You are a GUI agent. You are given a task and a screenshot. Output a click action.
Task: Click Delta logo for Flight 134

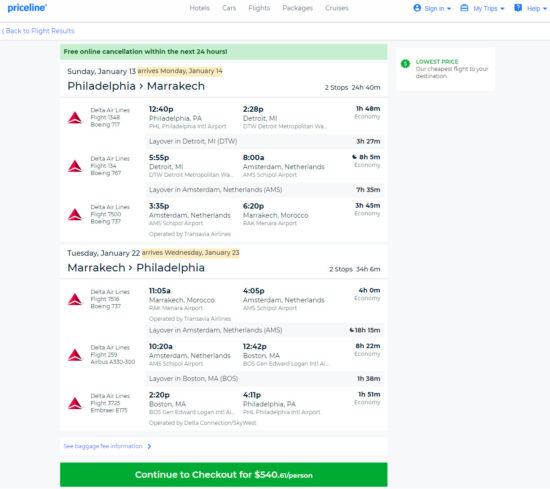point(75,166)
